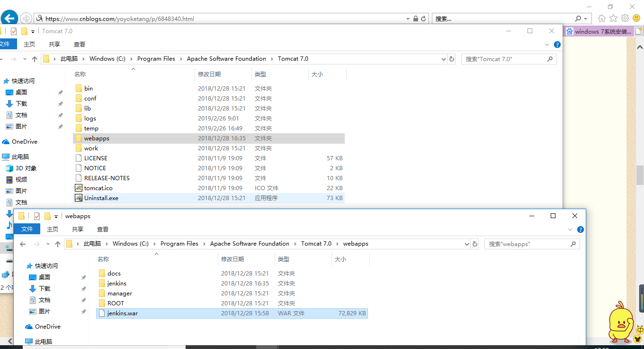Screen dimensions: 644x349
Task: Click help icon in webapps window
Action: [x=581, y=230]
